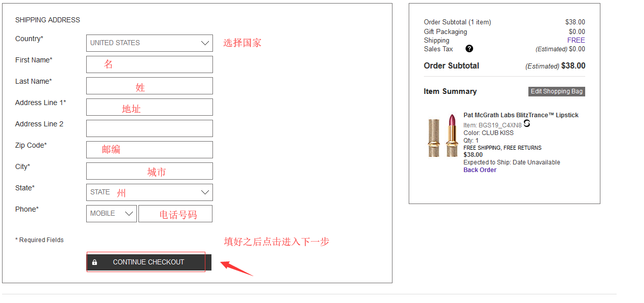Click the Sales Tax help question-mark icon

coord(469,49)
